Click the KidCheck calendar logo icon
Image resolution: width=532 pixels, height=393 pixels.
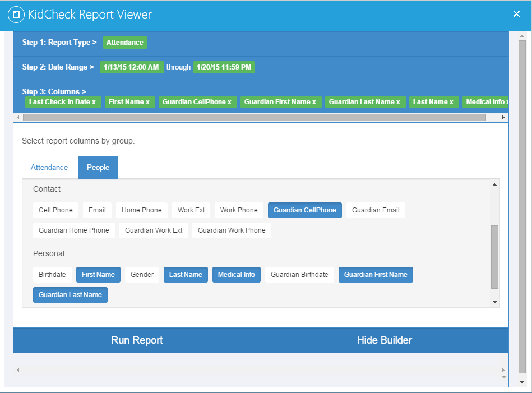(16, 15)
